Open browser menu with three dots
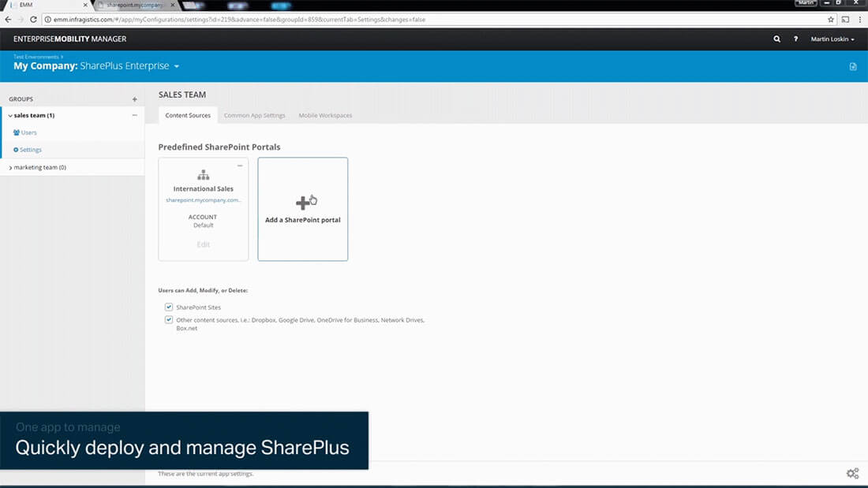868x488 pixels. 859,20
